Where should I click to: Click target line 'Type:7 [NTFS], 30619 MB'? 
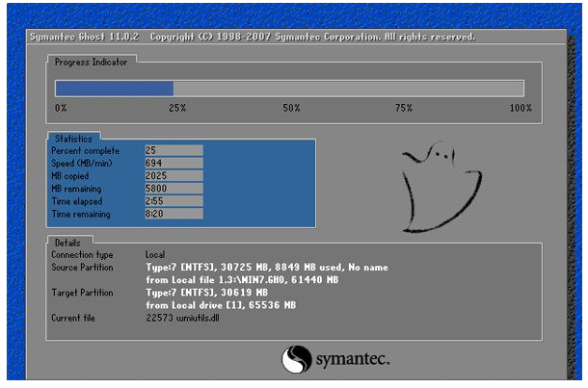click(207, 293)
